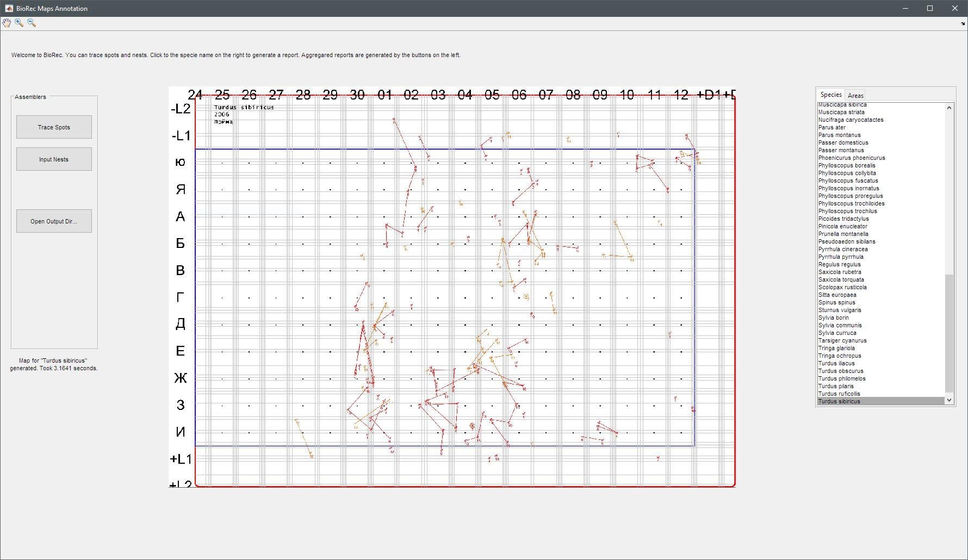Switch to the Areas tab
The image size is (968, 560).
click(855, 95)
